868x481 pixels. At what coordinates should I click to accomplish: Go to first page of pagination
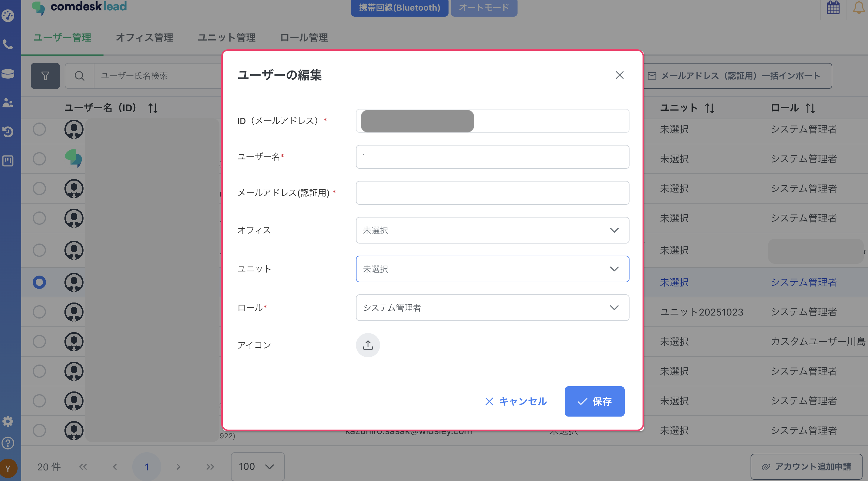pos(83,466)
